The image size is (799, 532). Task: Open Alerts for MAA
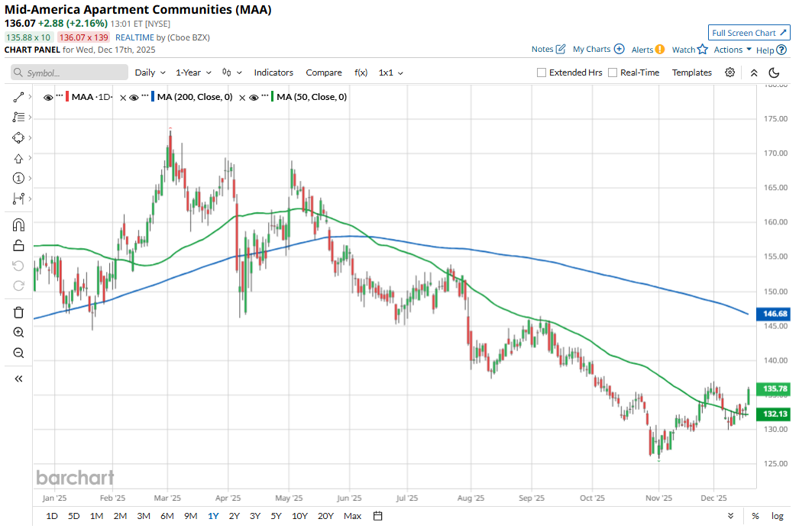(x=648, y=50)
